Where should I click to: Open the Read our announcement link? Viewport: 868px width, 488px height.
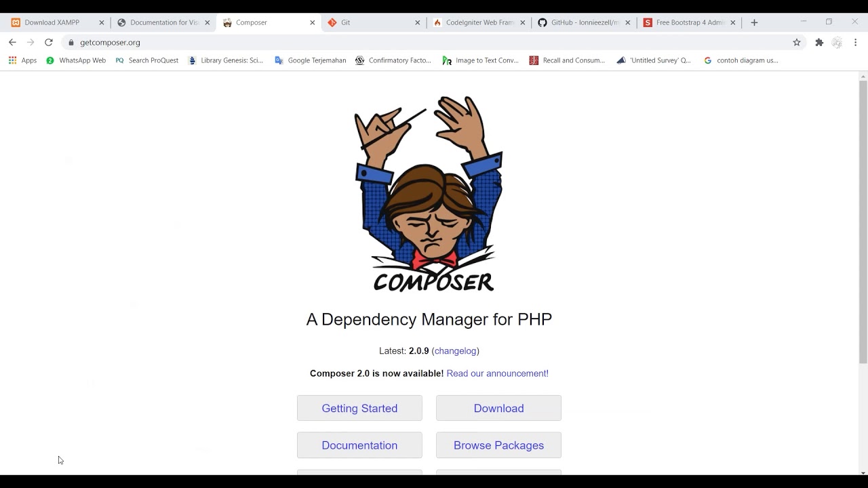pos(497,373)
